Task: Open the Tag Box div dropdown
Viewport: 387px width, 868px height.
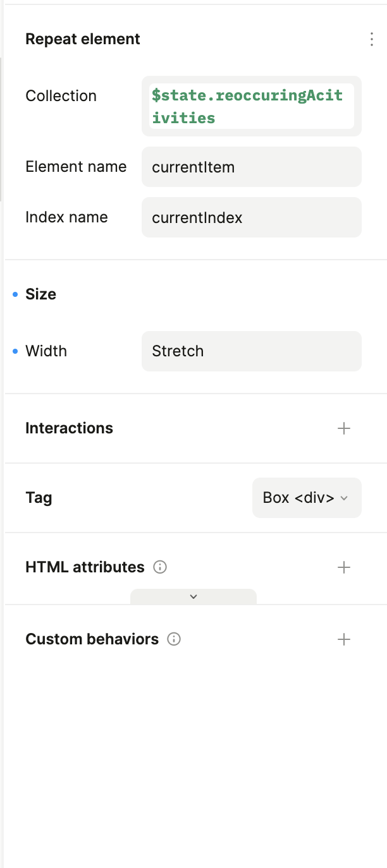Action: pos(307,498)
